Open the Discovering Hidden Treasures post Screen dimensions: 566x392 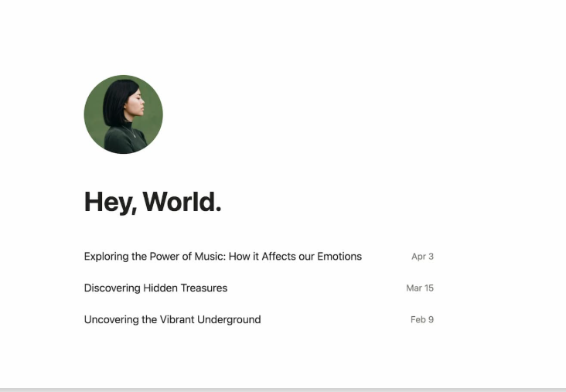pos(155,288)
